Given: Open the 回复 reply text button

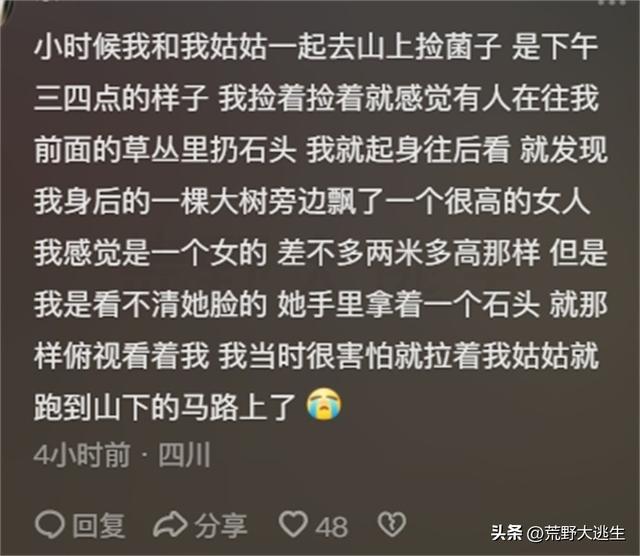Looking at the screenshot, I should pyautogui.click(x=99, y=525).
